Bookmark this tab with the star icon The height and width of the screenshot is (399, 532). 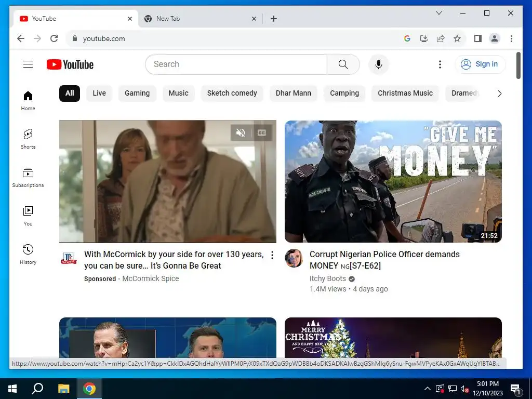457,38
